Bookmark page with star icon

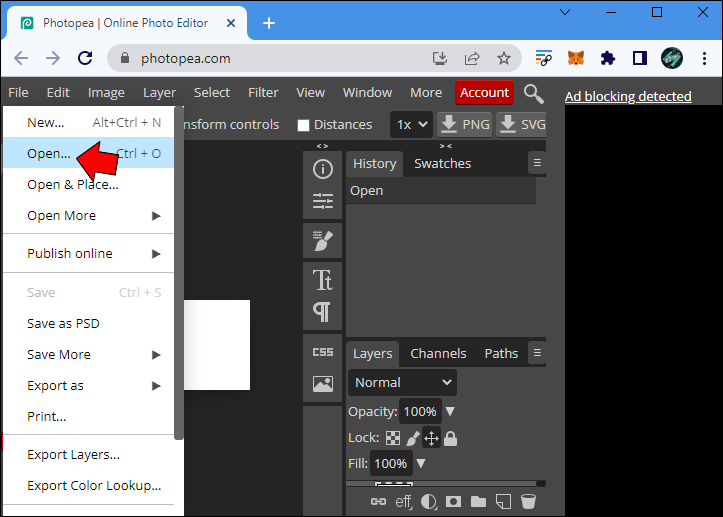point(504,59)
